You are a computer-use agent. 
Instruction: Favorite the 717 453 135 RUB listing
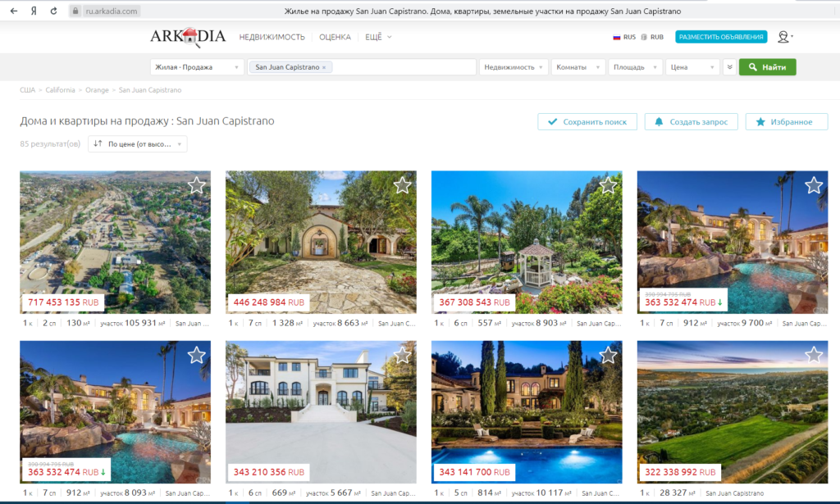point(197,185)
